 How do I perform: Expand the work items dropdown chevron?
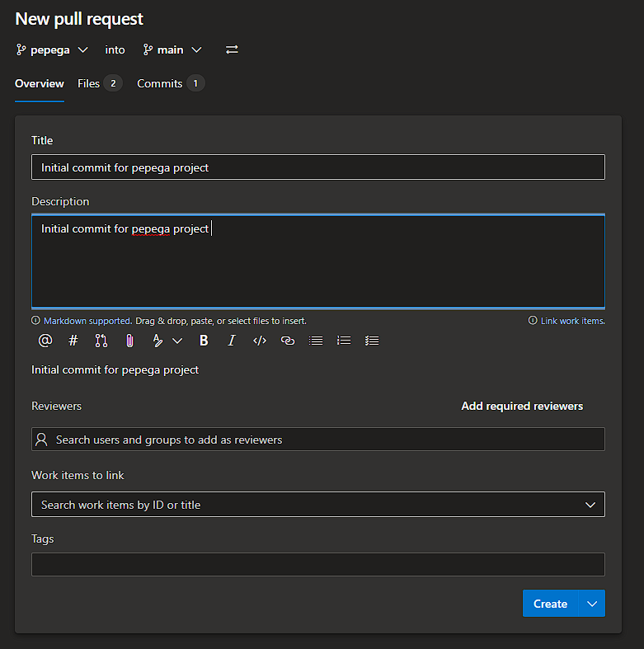pos(590,505)
